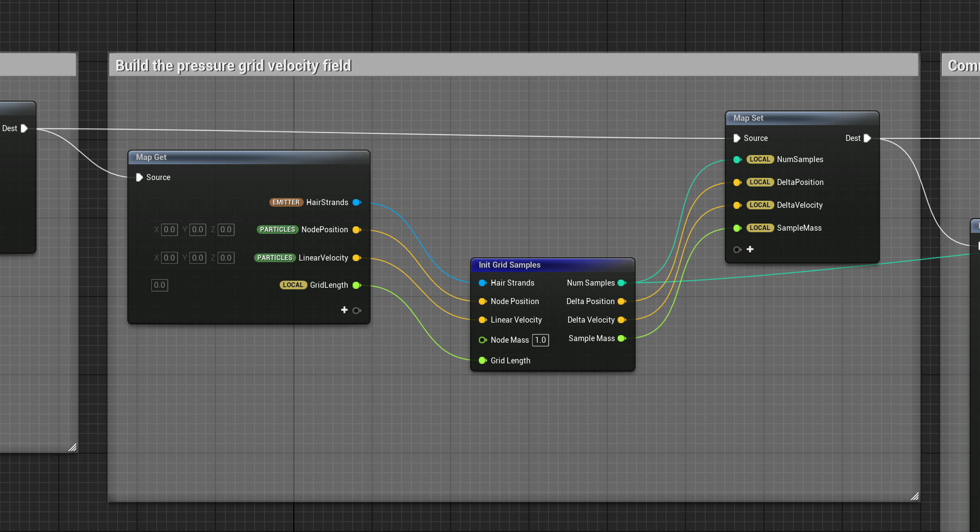Screen dimensions: 980x532
Task: Click the NodePosition X value field
Action: pos(169,230)
